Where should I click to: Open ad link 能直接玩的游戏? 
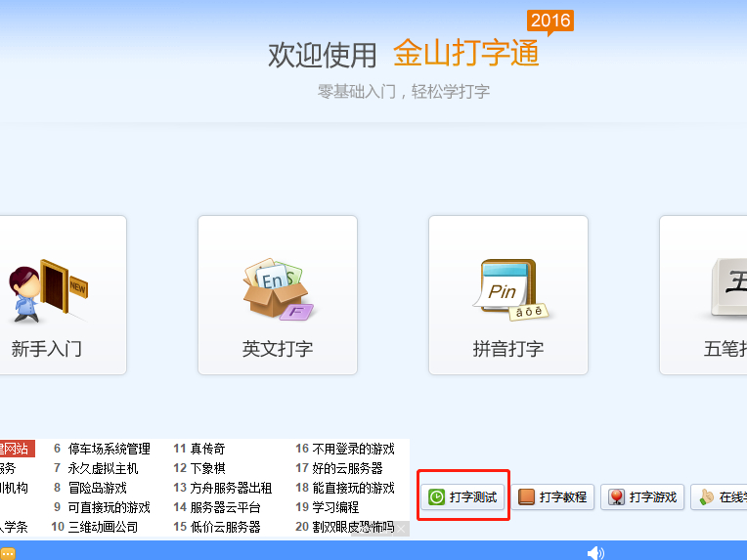(x=353, y=488)
